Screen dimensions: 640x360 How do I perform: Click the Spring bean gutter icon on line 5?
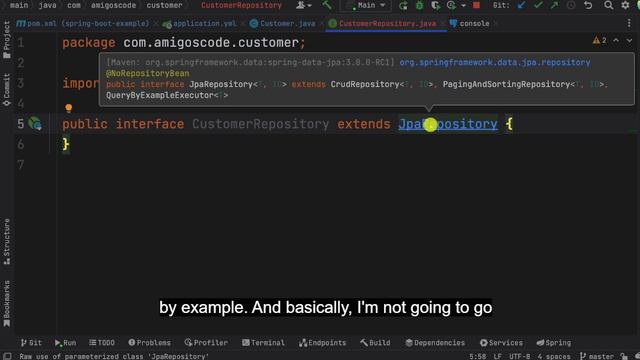pyautogui.click(x=35, y=123)
